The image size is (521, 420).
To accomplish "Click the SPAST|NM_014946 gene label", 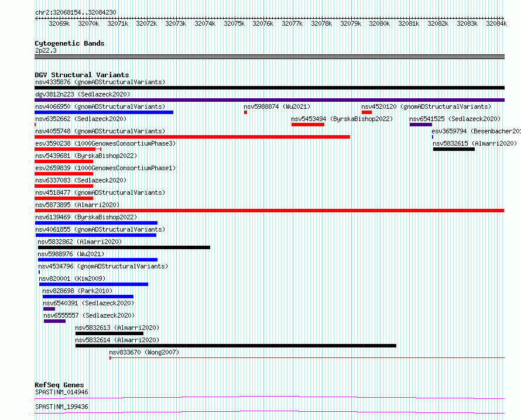I will pos(61,392).
